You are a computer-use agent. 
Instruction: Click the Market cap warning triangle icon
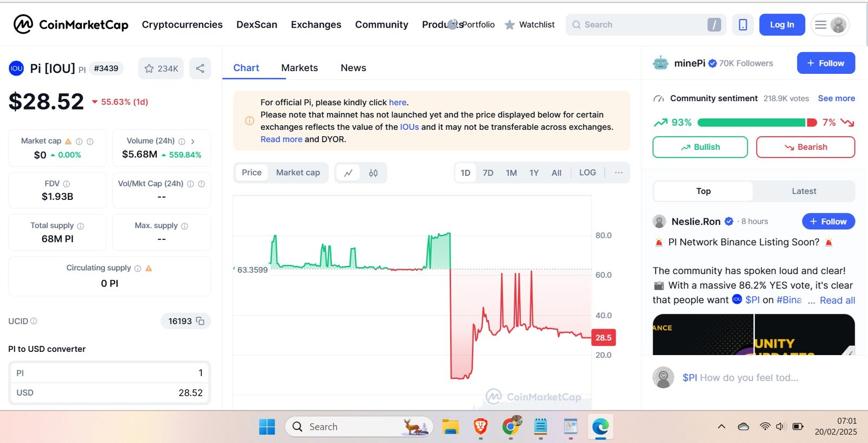tap(68, 141)
